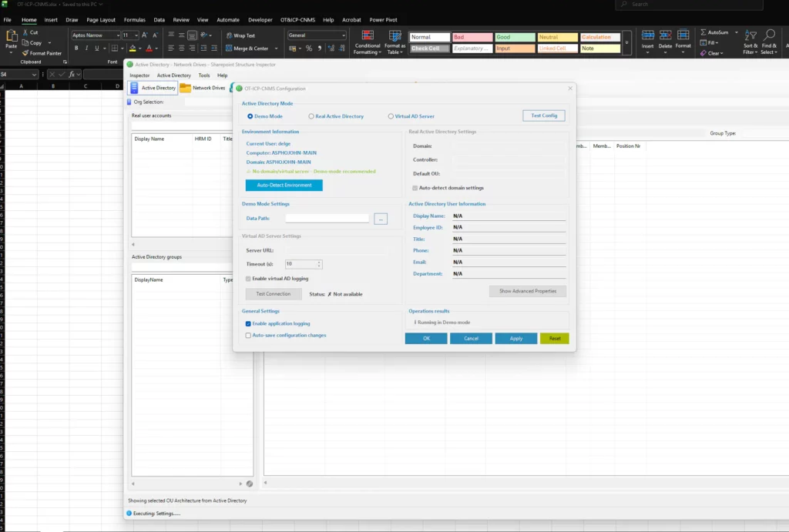Uncheck Enable application logging
Image resolution: width=789 pixels, height=532 pixels.
248,324
